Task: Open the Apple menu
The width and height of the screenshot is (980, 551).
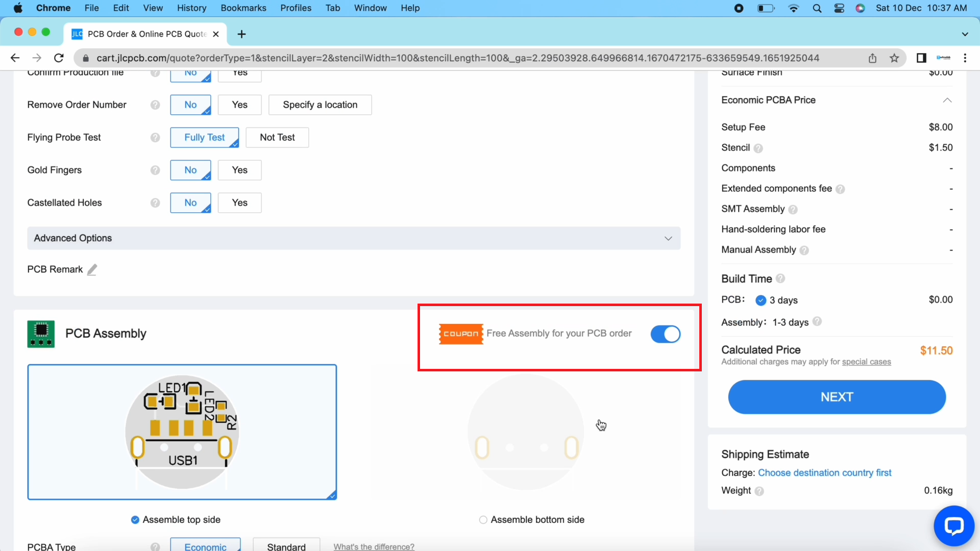Action: (18, 8)
